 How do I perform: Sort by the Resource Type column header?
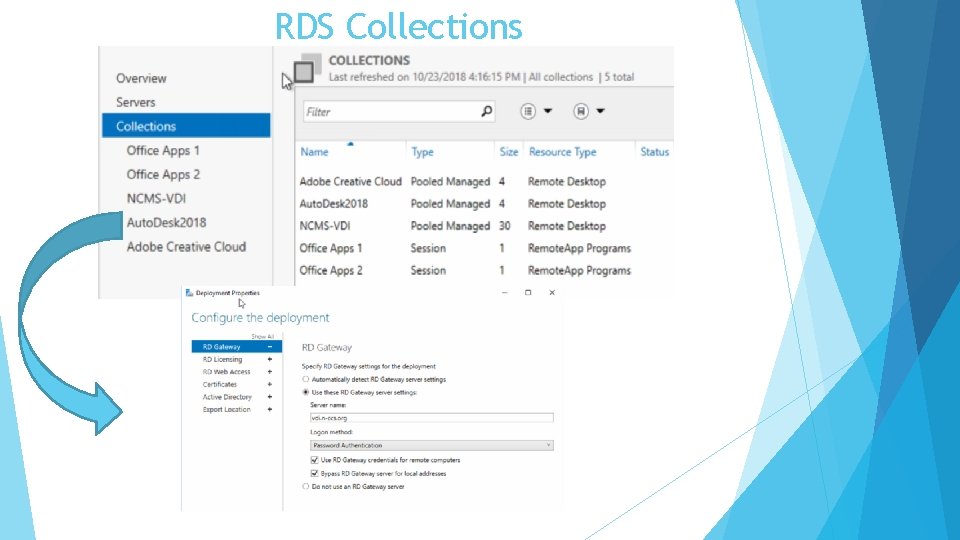(563, 152)
